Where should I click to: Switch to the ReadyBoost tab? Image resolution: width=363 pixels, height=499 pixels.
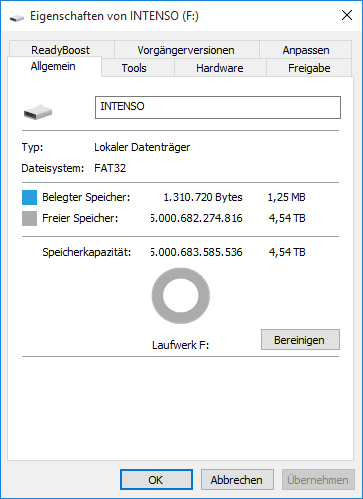(60, 50)
